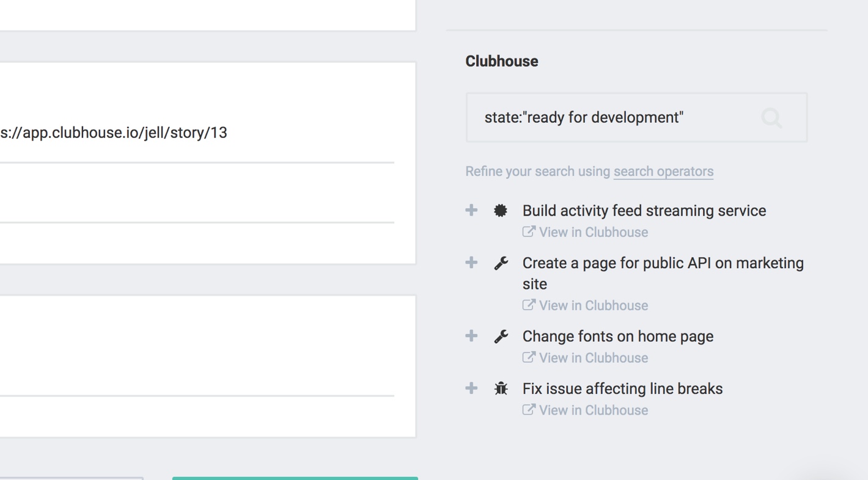Select 'Fix issue affecting line breaks' story title
Image resolution: width=868 pixels, height=480 pixels.
pyautogui.click(x=622, y=389)
